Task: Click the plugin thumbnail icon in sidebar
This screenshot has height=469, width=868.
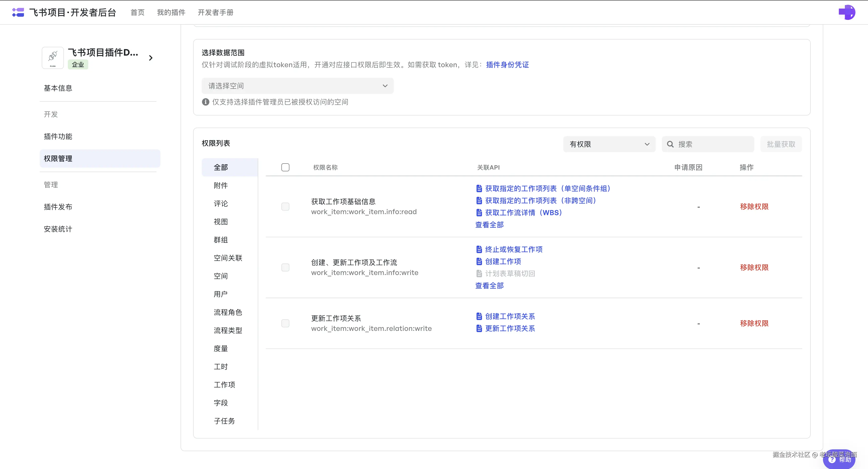Action: (53, 58)
